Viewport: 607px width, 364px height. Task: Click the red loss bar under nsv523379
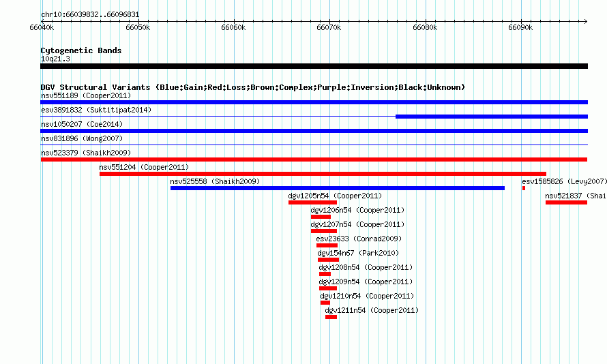(x=314, y=160)
